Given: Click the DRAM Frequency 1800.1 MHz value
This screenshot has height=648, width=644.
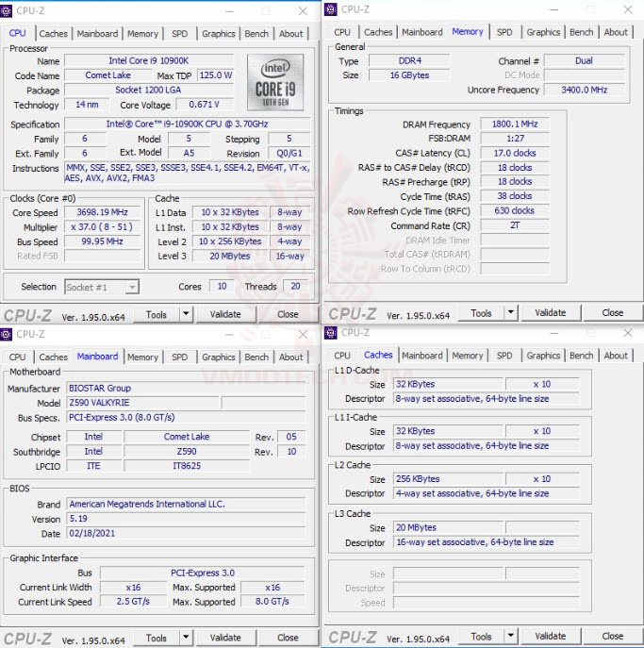Looking at the screenshot, I should (x=515, y=124).
